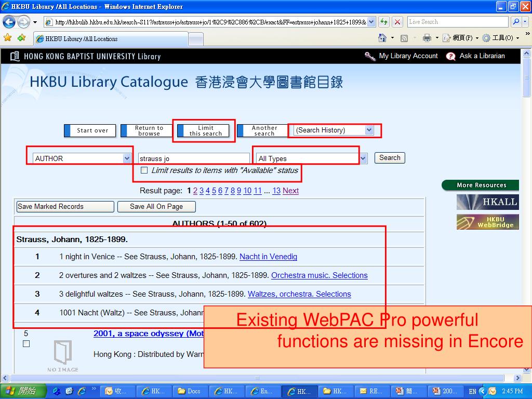Click the Add to Favorites icon
The image size is (532, 399).
pyautogui.click(x=22, y=37)
